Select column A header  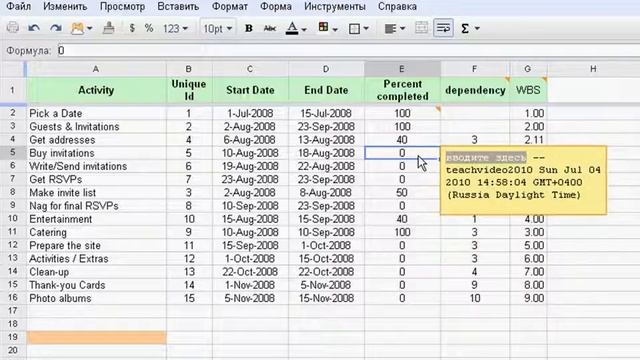pos(96,69)
